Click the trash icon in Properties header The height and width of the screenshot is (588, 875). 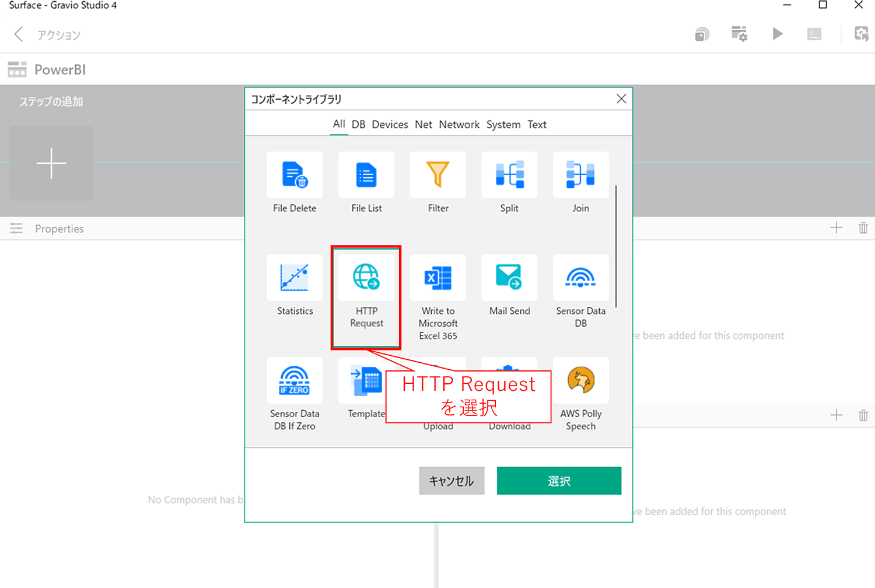click(x=863, y=228)
